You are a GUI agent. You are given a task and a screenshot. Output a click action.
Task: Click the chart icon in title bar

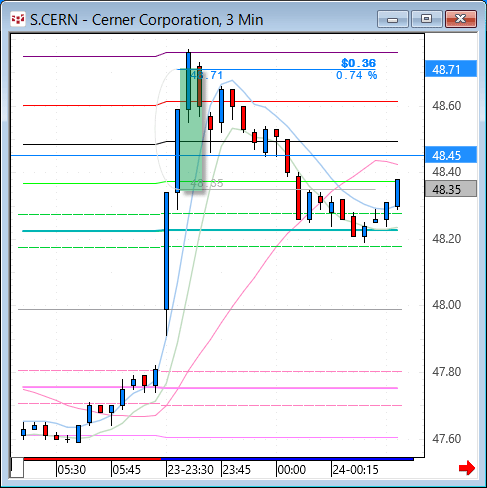18,19
